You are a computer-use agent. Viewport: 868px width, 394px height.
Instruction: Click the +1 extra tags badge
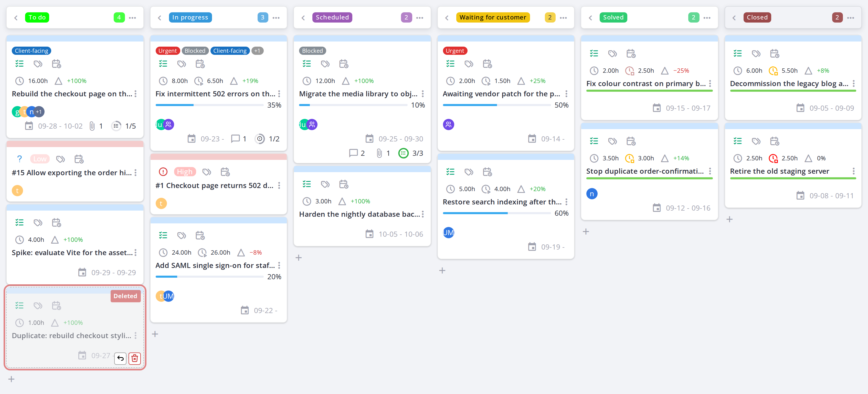tap(257, 50)
